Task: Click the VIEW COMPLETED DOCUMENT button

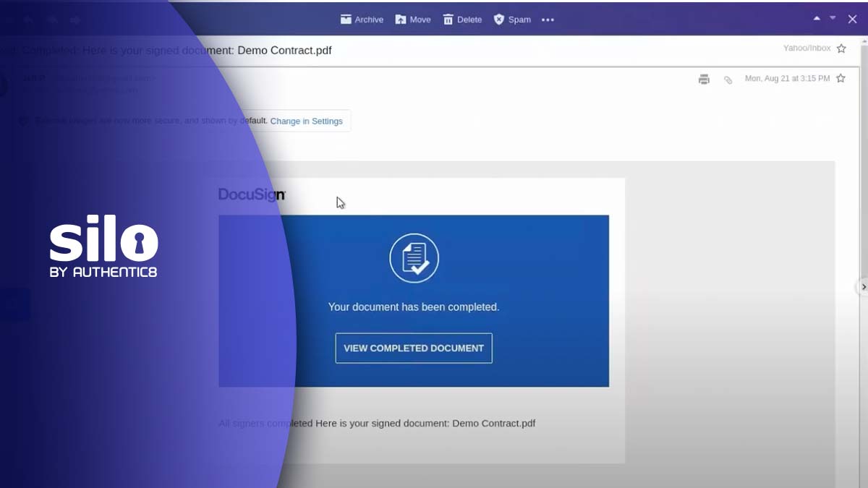Action: [414, 348]
